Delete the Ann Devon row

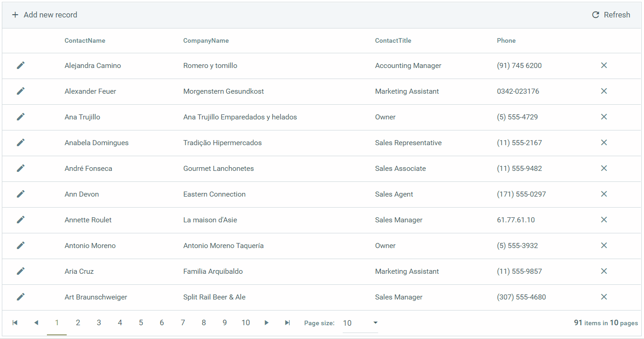point(604,194)
